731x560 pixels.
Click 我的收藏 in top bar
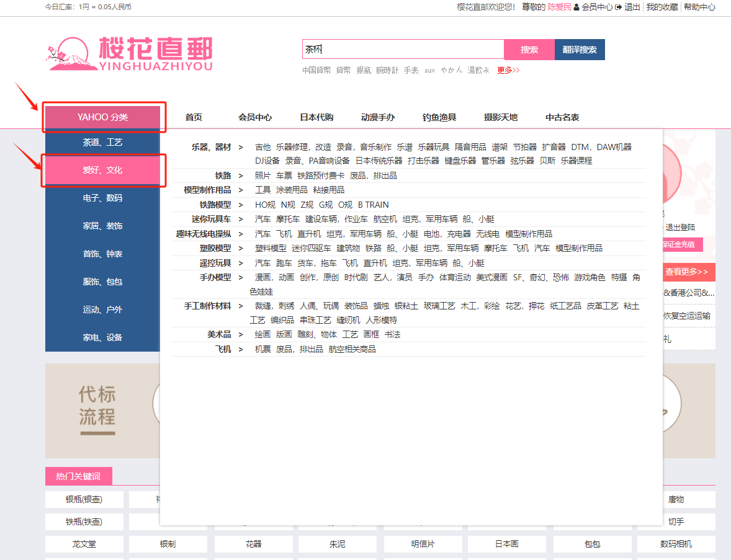click(661, 7)
